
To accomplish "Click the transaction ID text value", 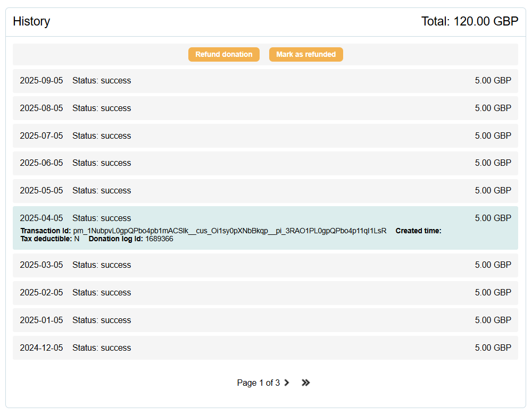I will tap(230, 231).
